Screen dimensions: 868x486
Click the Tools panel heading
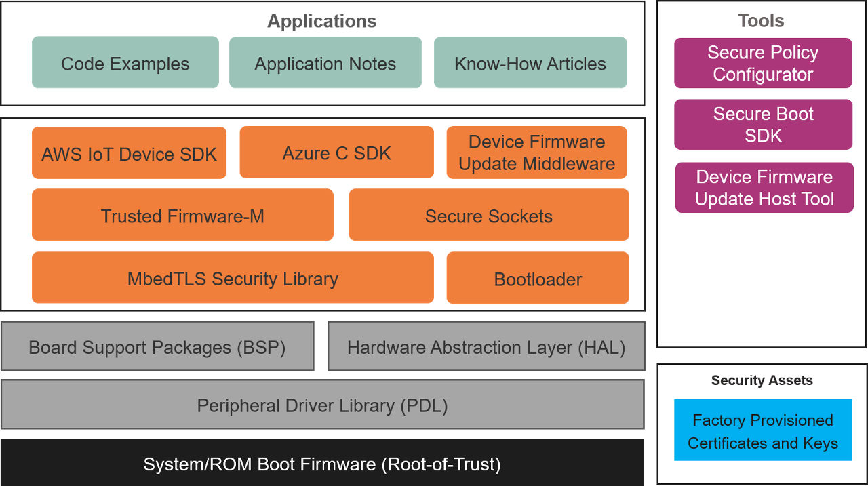761,21
